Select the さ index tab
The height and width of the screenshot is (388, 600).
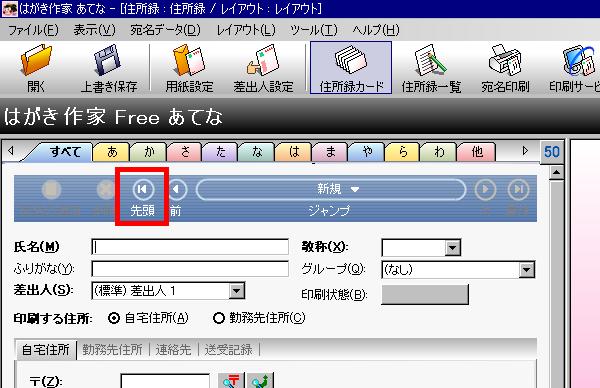click(185, 152)
